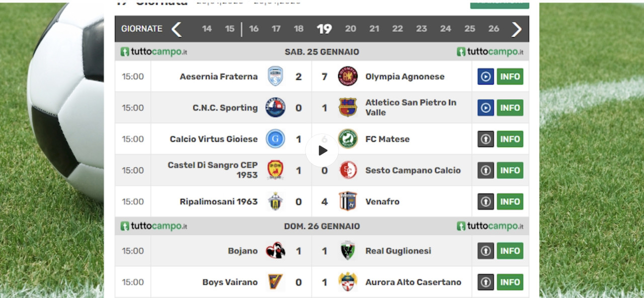Image resolution: width=644 pixels, height=298 pixels.
Task: Click upload icon for Calcio Virtus Gioiese match
Action: 486,139
